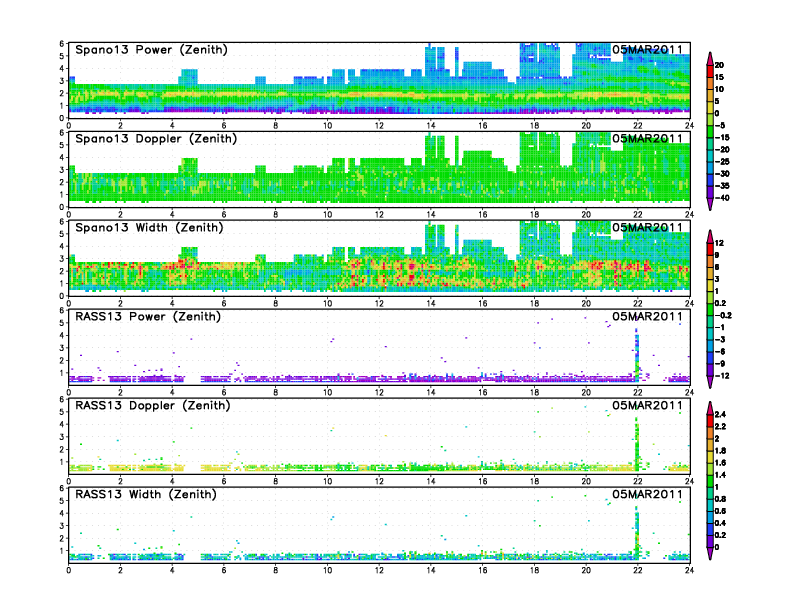Click the purple bottom arrow of the top colorbar

tap(710, 205)
